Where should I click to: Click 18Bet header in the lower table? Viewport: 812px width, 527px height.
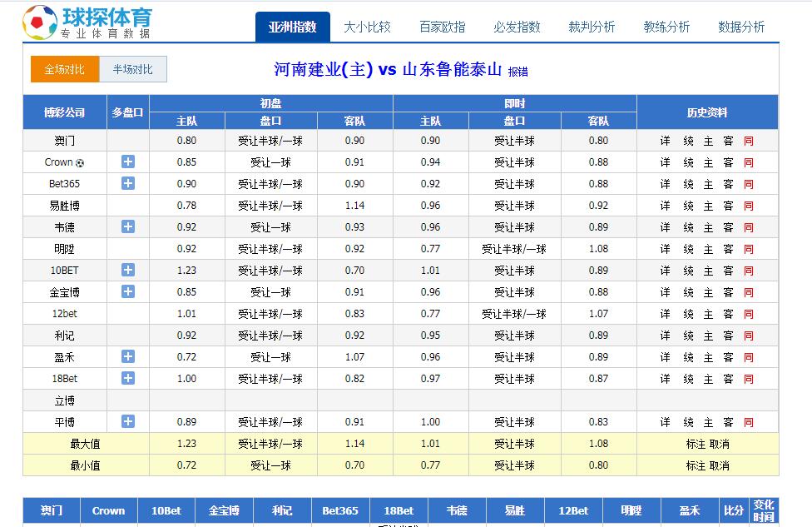399,511
